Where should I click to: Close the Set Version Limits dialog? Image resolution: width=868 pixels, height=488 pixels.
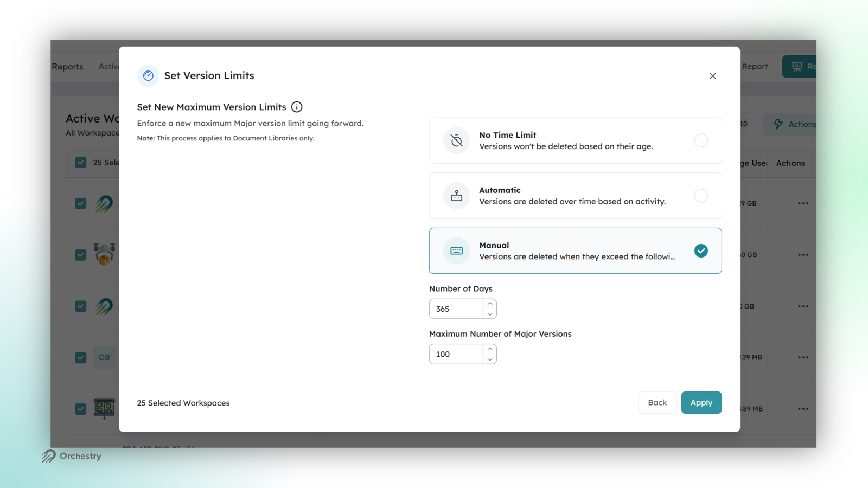(713, 76)
